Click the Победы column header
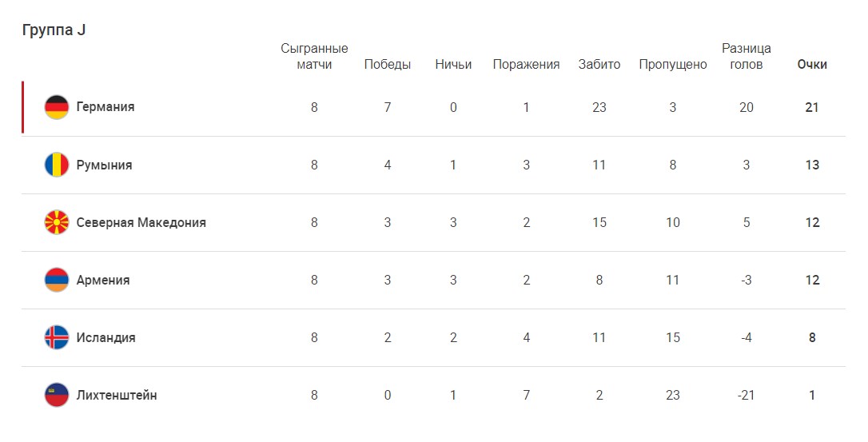This screenshot has height=442, width=868. (388, 65)
